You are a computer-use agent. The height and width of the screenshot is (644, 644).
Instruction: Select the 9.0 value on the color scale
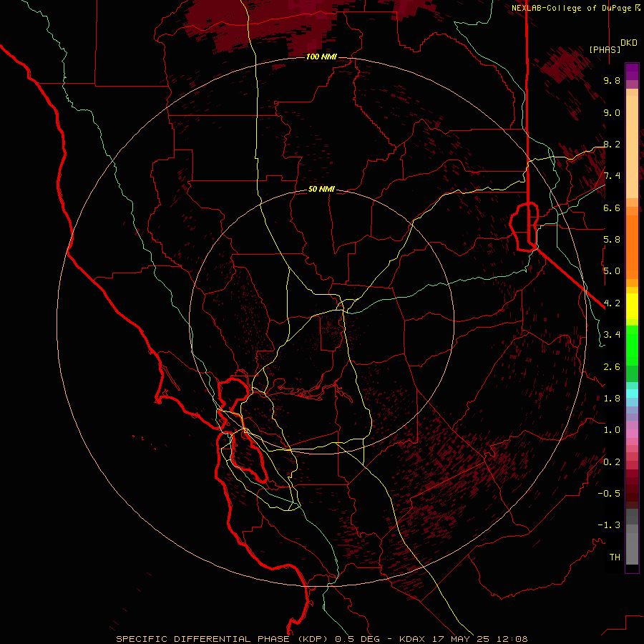[612, 112]
